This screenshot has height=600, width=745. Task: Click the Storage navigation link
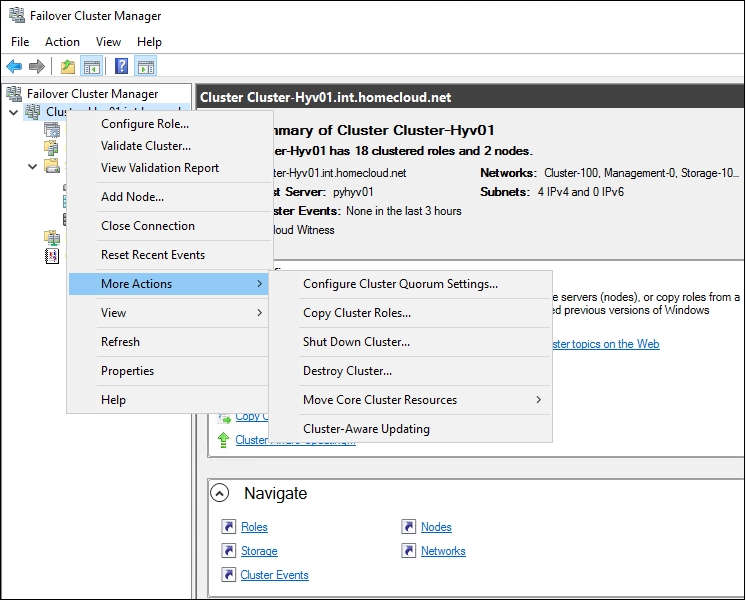(x=259, y=551)
